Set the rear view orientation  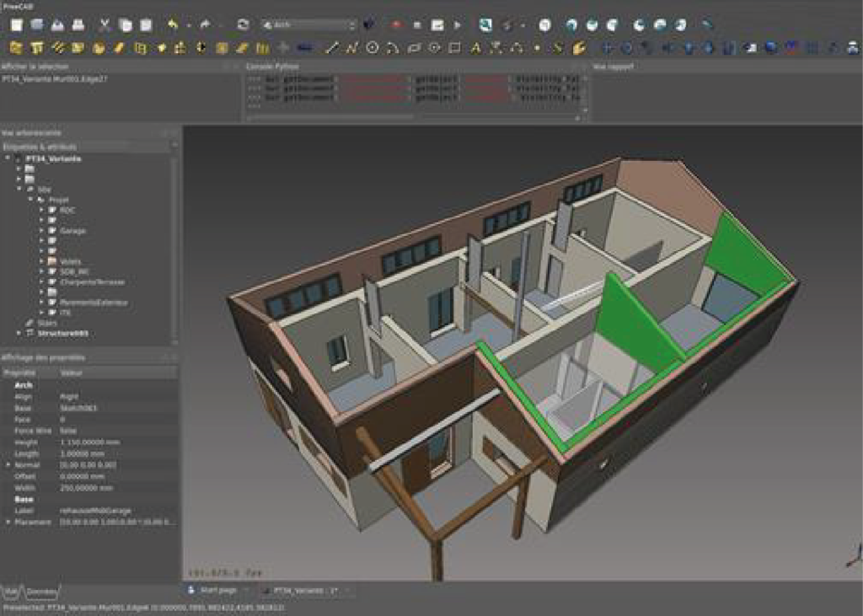[639, 25]
